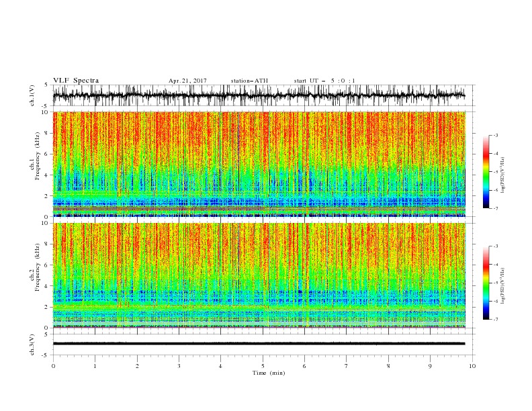Click time axis tick label '3'
This screenshot has width=532, height=411.
pos(179,366)
